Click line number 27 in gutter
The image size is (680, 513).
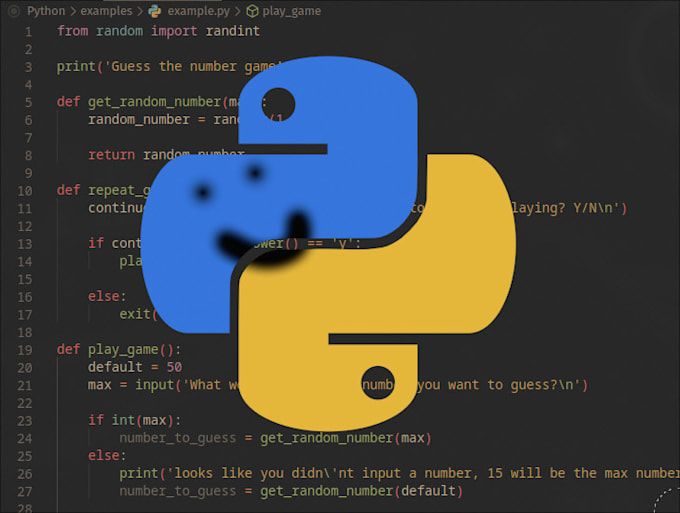tap(25, 491)
